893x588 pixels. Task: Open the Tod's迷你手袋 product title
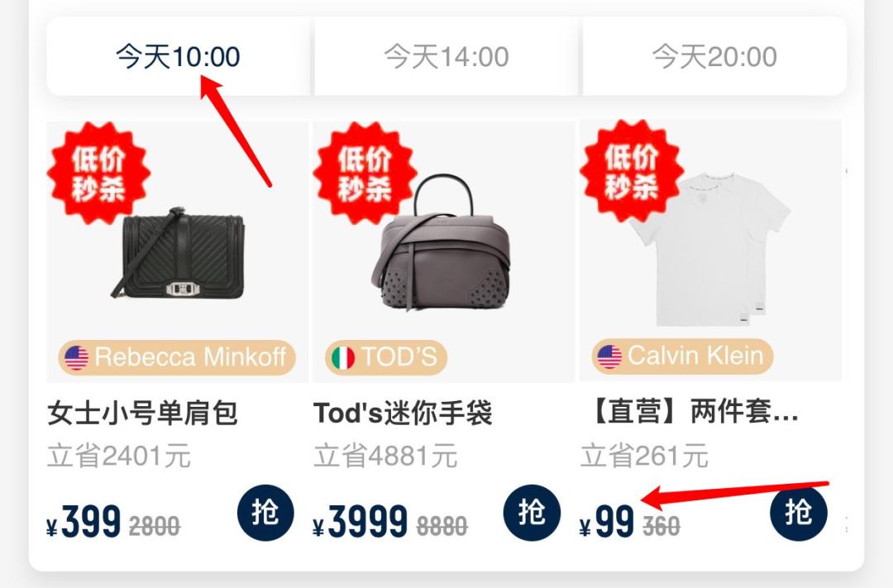(403, 413)
